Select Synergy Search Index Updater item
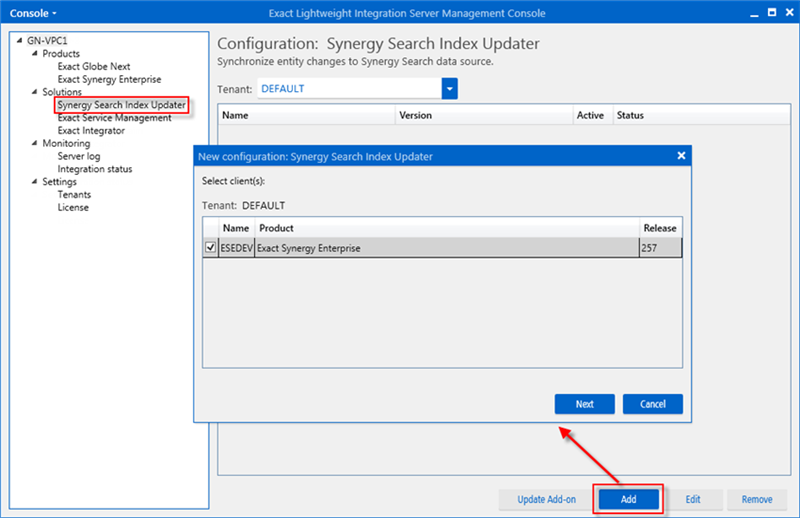This screenshot has height=518, width=800. tap(121, 105)
